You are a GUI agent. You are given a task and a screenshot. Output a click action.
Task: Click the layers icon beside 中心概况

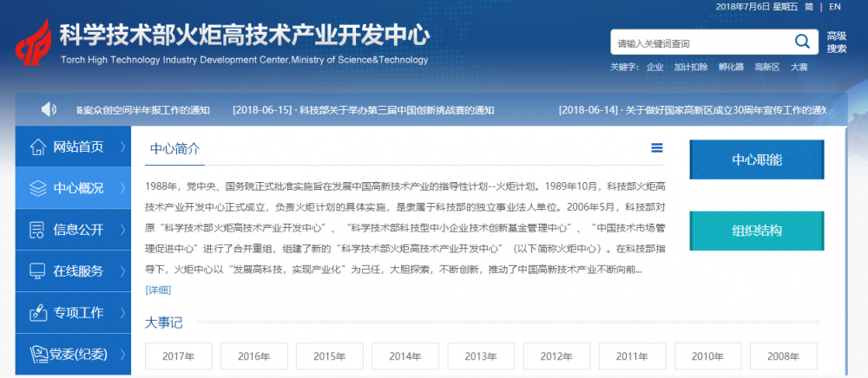[37, 188]
